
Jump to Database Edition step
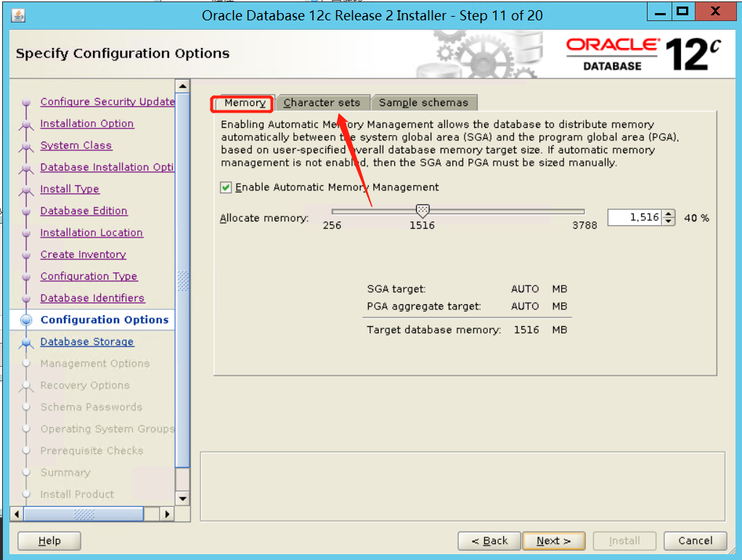tap(83, 211)
